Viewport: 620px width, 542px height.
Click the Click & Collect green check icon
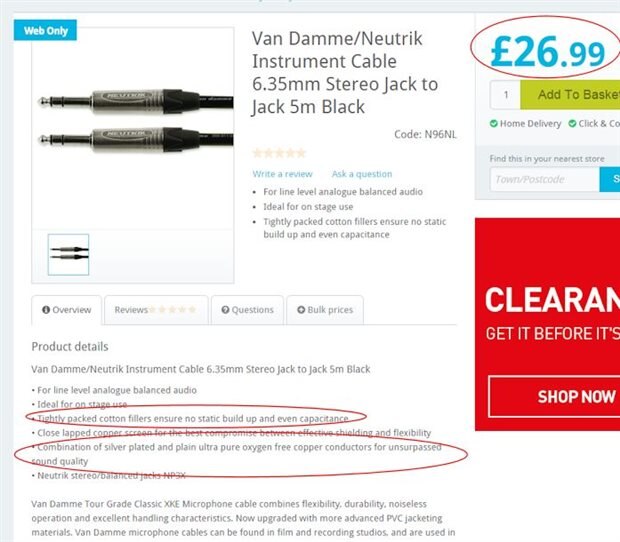pyautogui.click(x=572, y=124)
